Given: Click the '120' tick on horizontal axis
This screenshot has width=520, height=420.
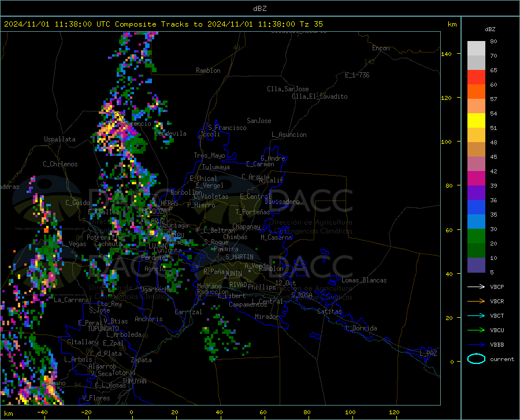Looking at the screenshot, I should point(394,412).
